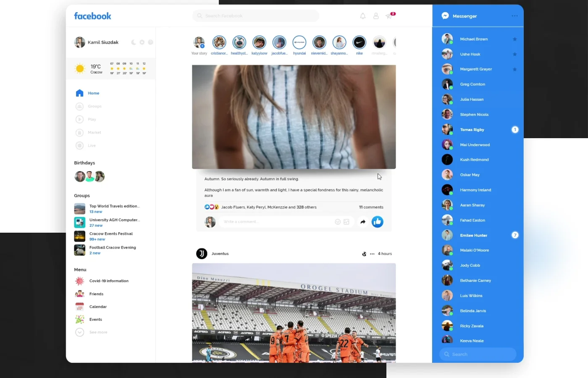The height and width of the screenshot is (378, 588).
Task: Open chat with Emilee Hunter
Action: [x=479, y=235]
